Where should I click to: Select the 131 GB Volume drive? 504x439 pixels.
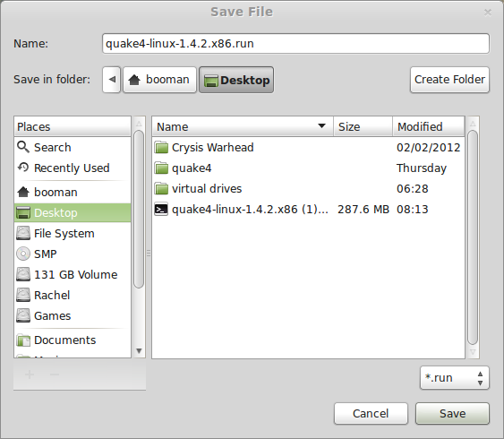click(73, 274)
